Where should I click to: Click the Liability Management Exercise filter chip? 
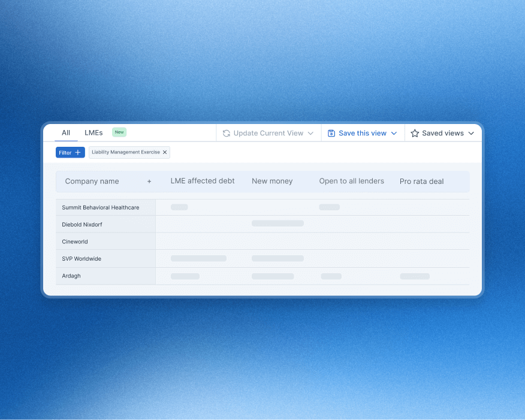(x=129, y=152)
